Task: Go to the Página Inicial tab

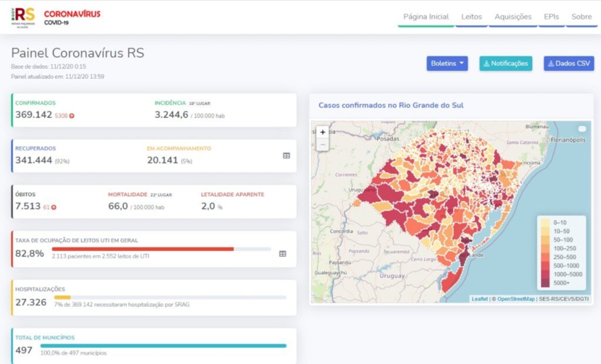Action: tap(426, 17)
